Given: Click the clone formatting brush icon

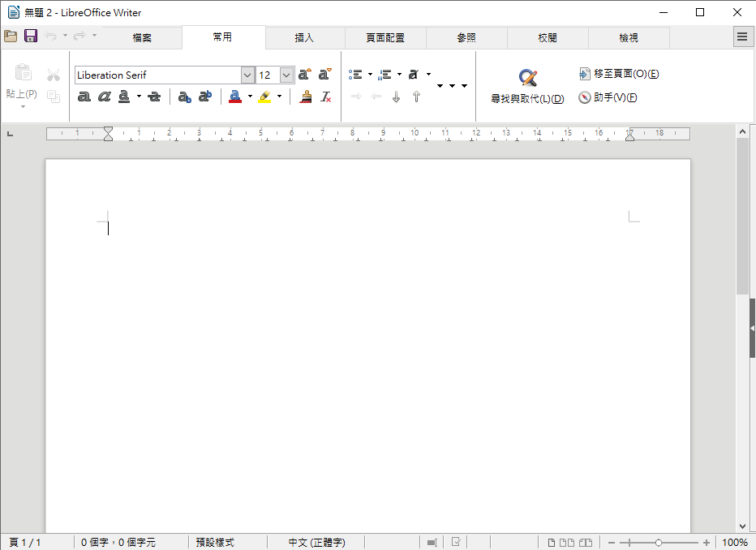Looking at the screenshot, I should pyautogui.click(x=306, y=97).
